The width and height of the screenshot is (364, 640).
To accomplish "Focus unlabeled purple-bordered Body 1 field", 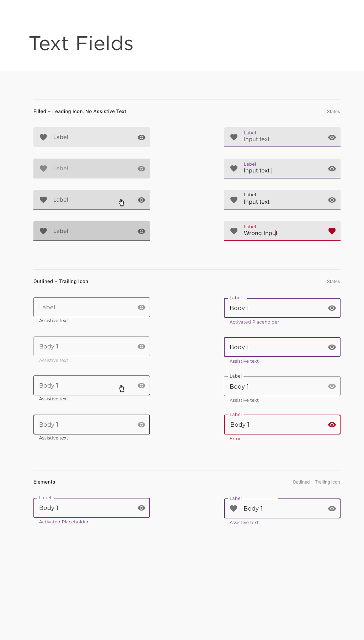I will (282, 347).
